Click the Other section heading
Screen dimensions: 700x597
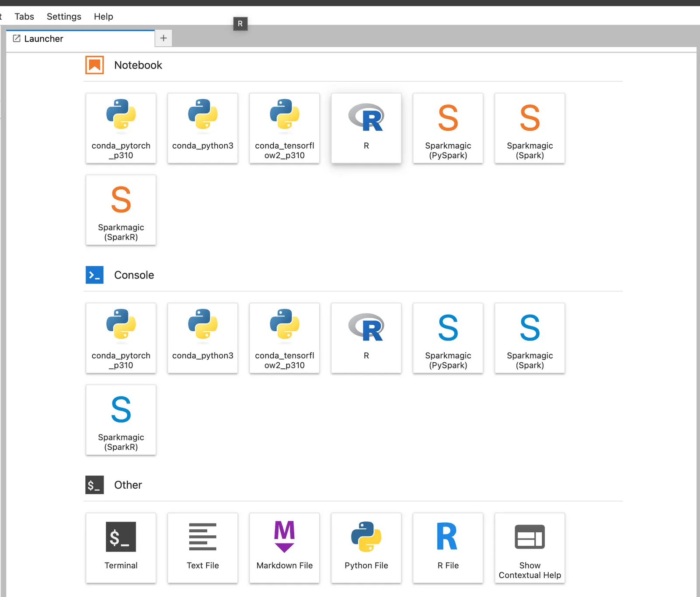pos(128,485)
